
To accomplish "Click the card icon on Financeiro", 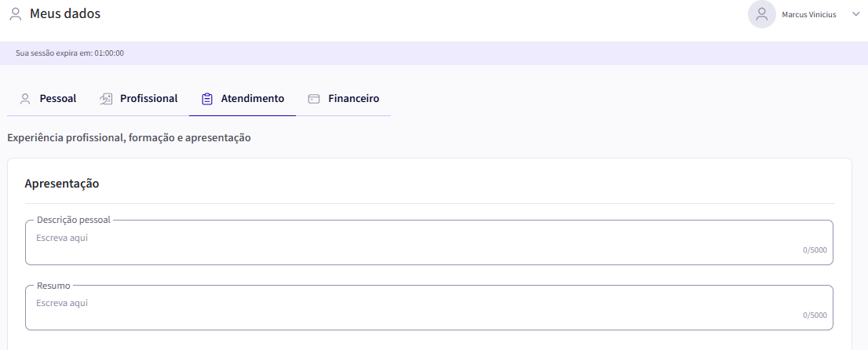I will (314, 99).
